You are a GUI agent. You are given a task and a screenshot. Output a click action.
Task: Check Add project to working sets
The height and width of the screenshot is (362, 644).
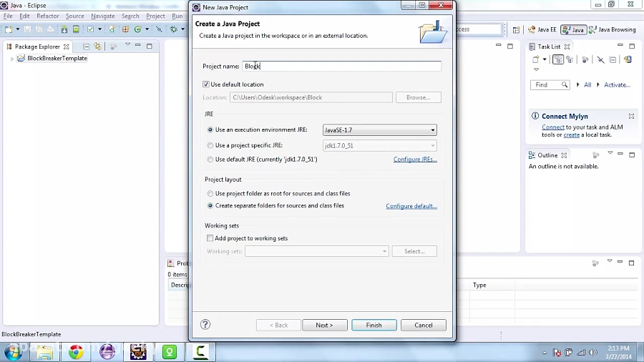210,238
